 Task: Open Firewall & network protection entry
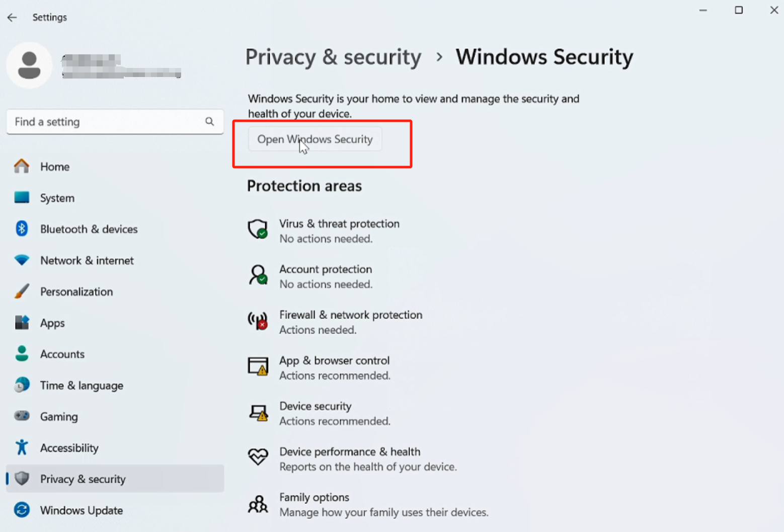tap(350, 315)
